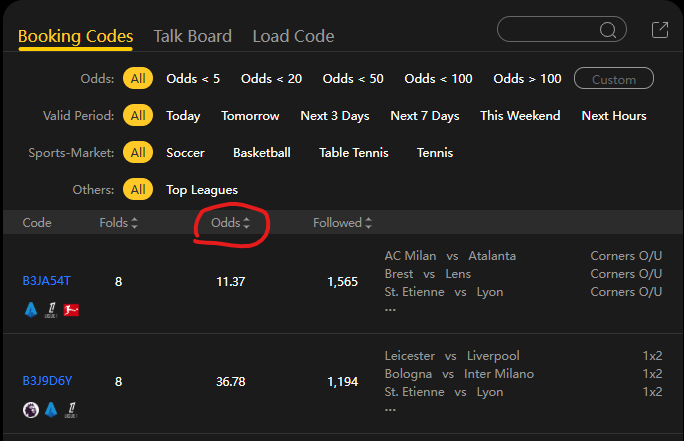Filter valid period to Next 3 Days
The height and width of the screenshot is (441, 684).
click(335, 116)
